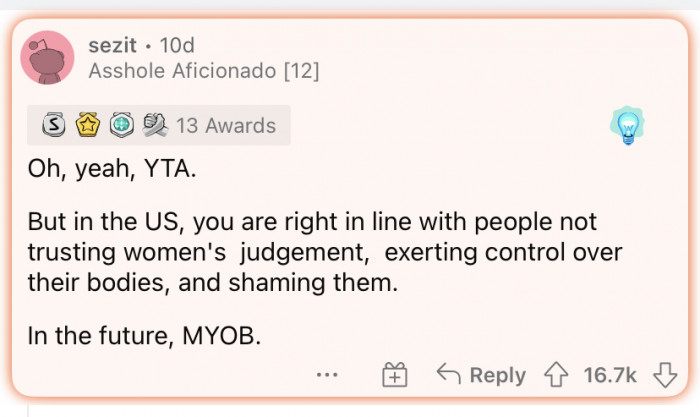The height and width of the screenshot is (417, 700).
Task: Click the Asshole Aficionado [12] flair
Action: pos(203,72)
